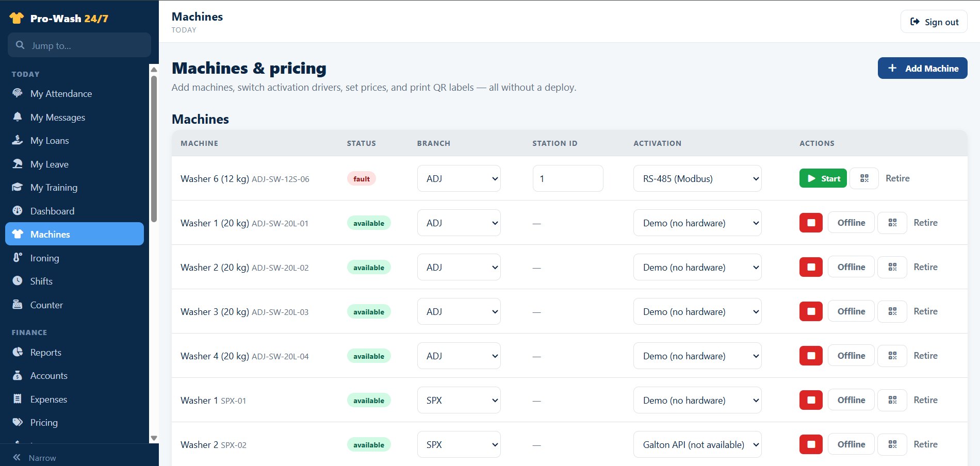Click red stop button for Washer 1 SPX-01
980x466 pixels.
pos(811,400)
